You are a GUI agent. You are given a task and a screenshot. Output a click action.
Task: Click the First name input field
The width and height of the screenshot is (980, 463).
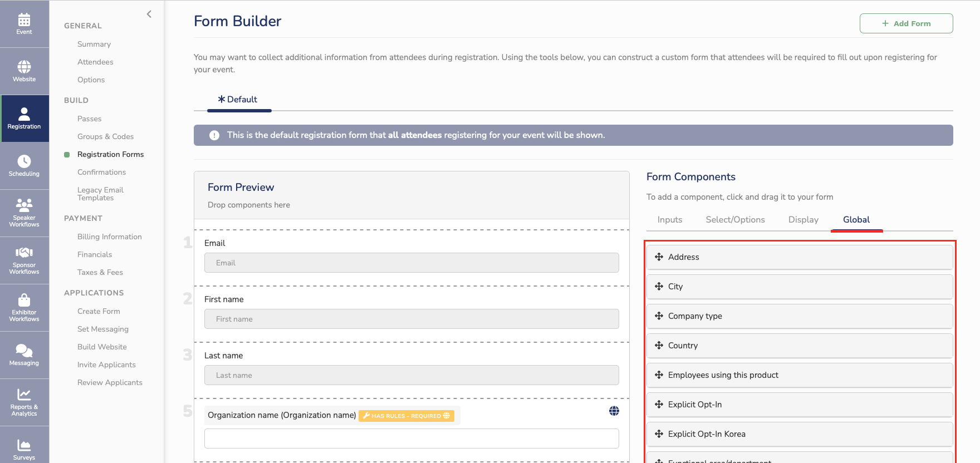tap(411, 319)
